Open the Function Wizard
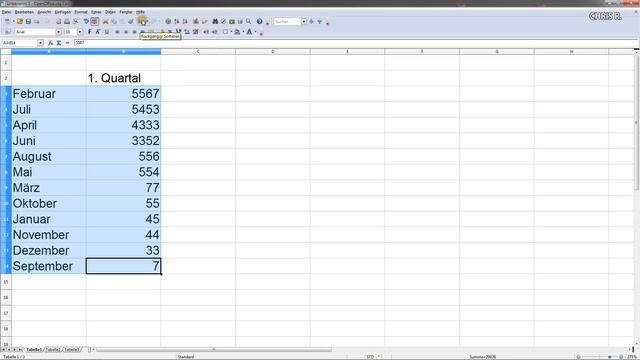The height and width of the screenshot is (360, 640). (50, 43)
